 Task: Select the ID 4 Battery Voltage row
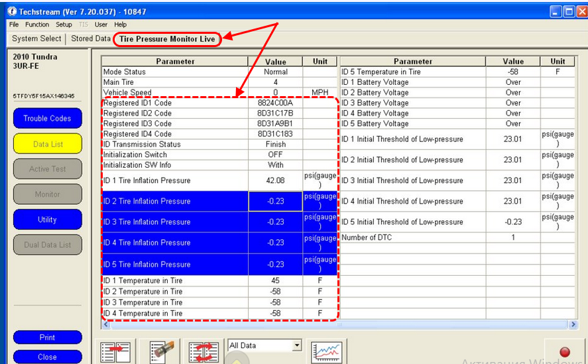pyautogui.click(x=457, y=113)
